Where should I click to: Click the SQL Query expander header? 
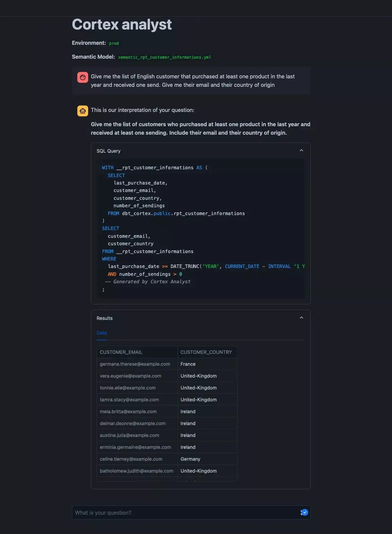[200, 151]
